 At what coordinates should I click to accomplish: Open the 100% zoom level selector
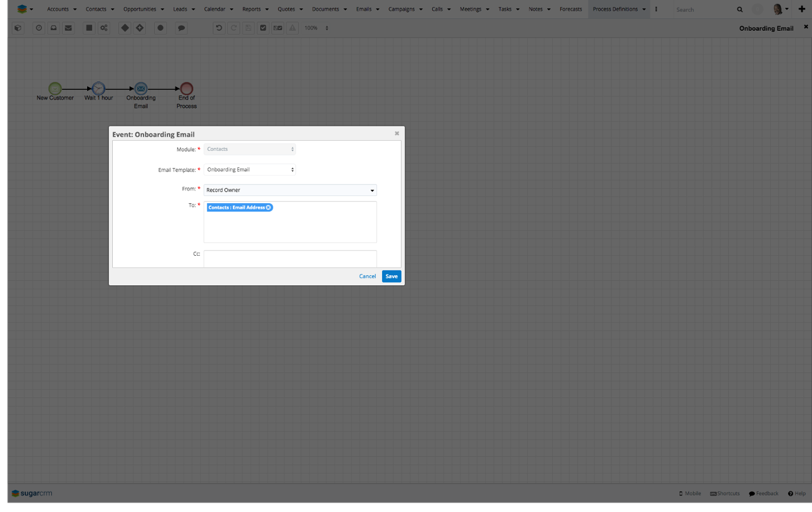(x=317, y=28)
